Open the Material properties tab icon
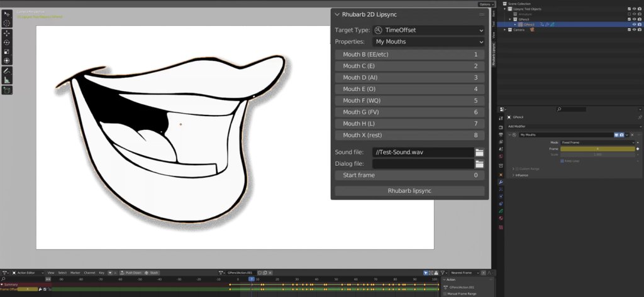Screen dimensions: 644x297 point(501,218)
